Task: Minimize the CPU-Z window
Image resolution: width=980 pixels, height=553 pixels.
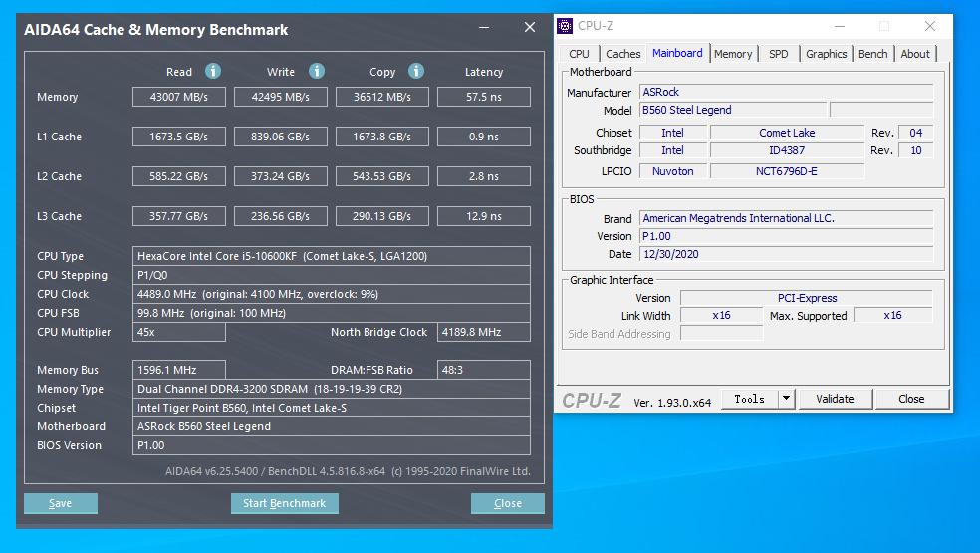Action: [838, 26]
